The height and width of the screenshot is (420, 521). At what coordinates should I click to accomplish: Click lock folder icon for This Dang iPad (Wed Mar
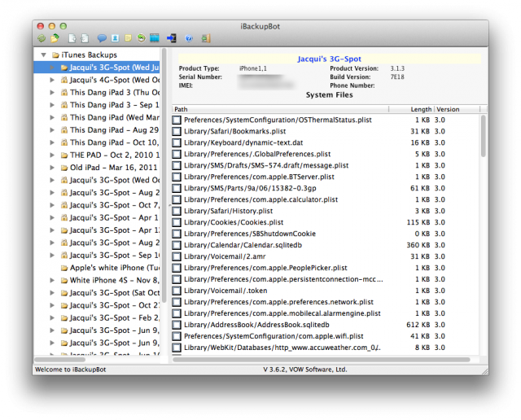pyautogui.click(x=64, y=118)
